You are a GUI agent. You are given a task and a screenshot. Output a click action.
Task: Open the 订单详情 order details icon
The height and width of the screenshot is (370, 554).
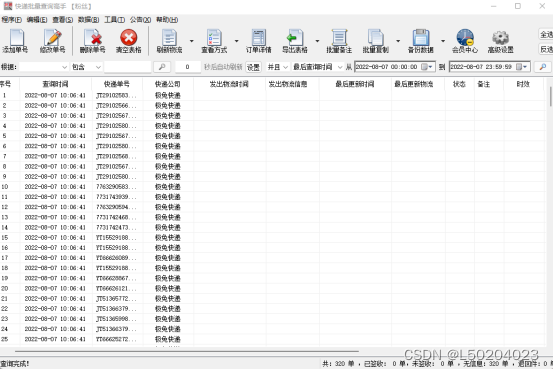(x=259, y=41)
